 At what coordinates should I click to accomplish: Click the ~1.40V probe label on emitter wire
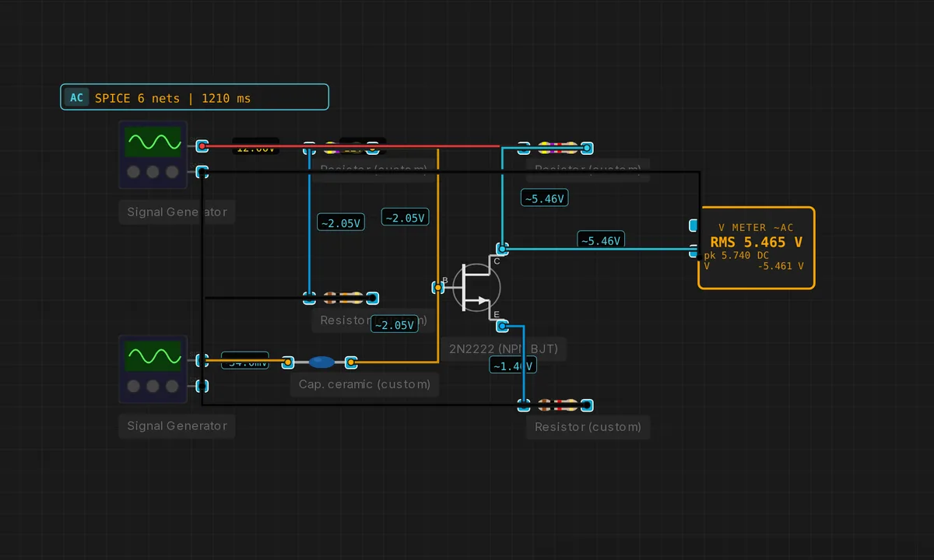click(513, 366)
